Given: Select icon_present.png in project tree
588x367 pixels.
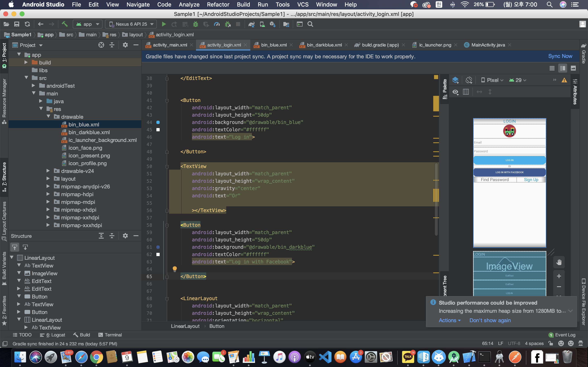Looking at the screenshot, I should 89,156.
